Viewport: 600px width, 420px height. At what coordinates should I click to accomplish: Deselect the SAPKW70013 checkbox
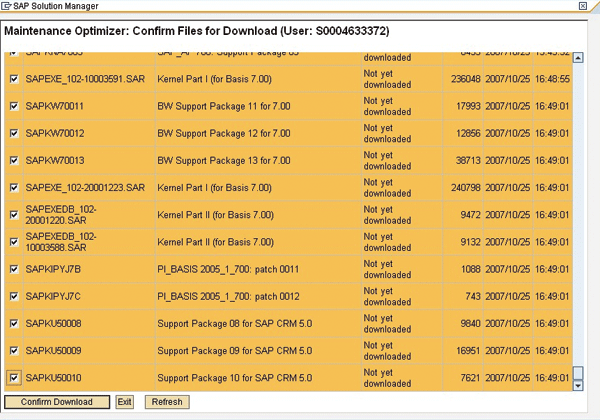click(14, 160)
